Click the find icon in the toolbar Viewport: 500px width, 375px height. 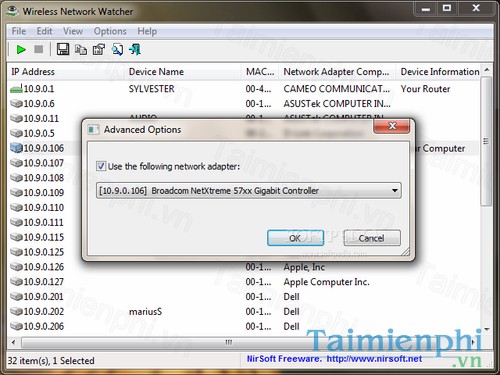click(x=117, y=50)
